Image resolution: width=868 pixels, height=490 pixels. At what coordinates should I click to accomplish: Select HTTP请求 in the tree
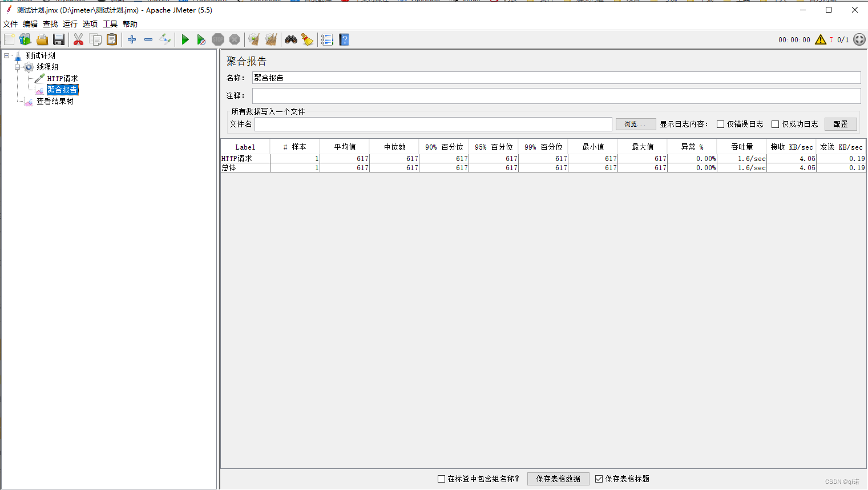[x=62, y=78]
